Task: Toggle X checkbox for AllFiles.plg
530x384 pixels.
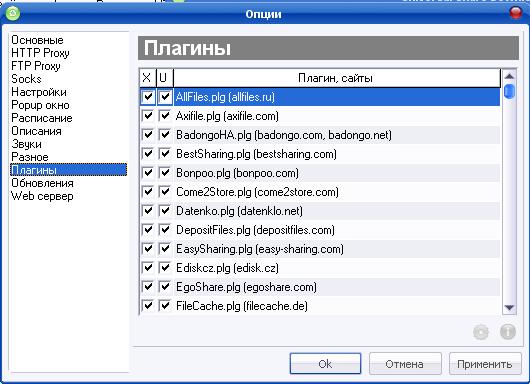Action: click(148, 97)
